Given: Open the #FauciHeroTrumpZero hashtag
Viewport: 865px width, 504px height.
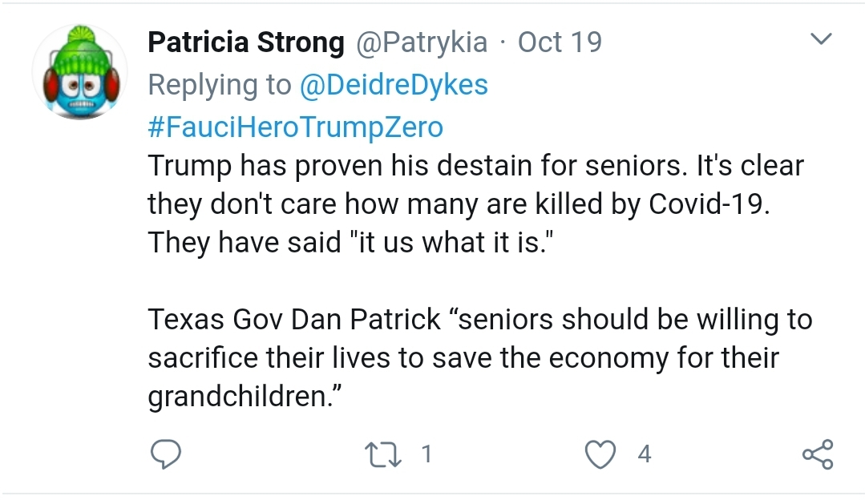Looking at the screenshot, I should coord(296,127).
